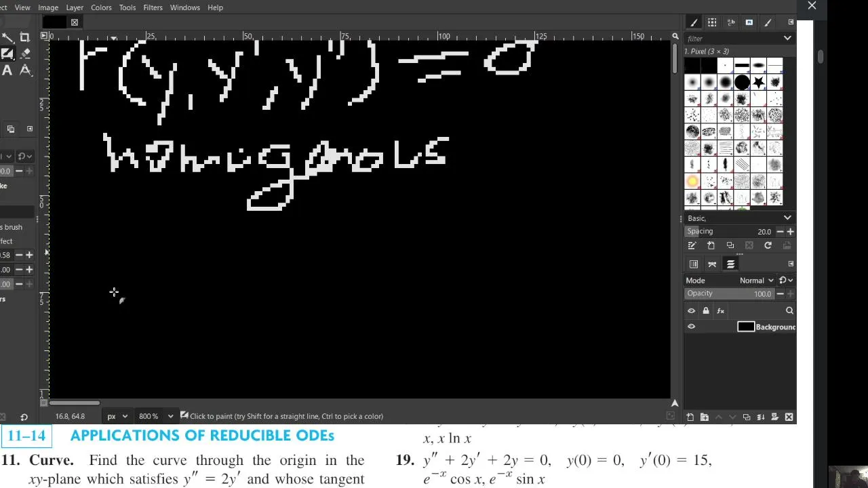Open the Windows menu
The width and height of the screenshot is (868, 488).
[x=185, y=7]
